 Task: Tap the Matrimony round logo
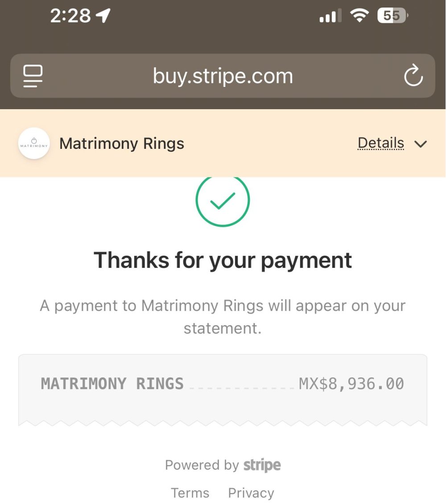coord(34,143)
